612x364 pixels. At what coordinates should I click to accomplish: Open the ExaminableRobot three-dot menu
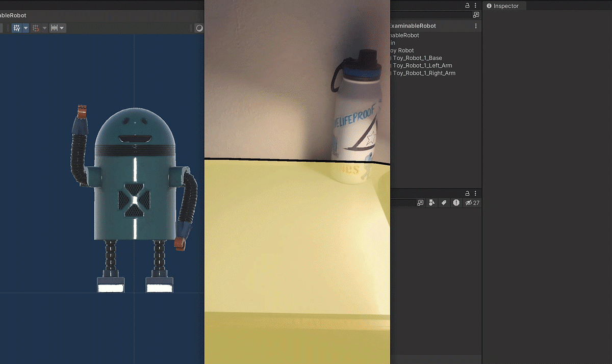point(476,25)
